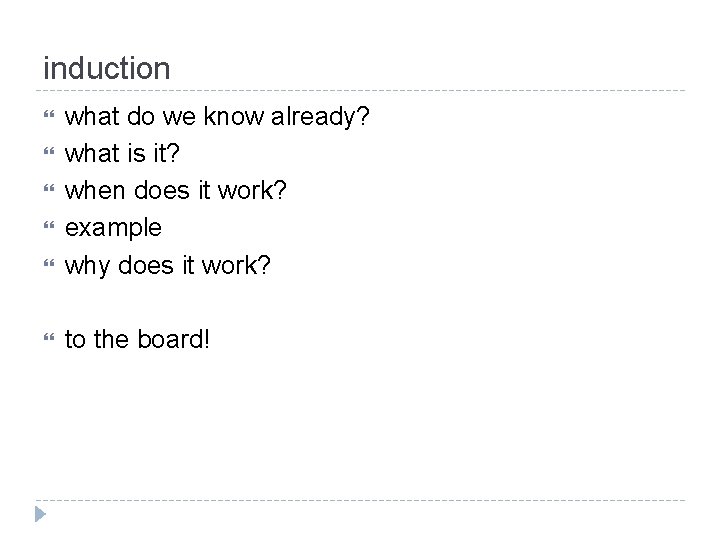Select the bullet icon next to "what is it?"
The height and width of the screenshot is (540, 720).
point(48,156)
